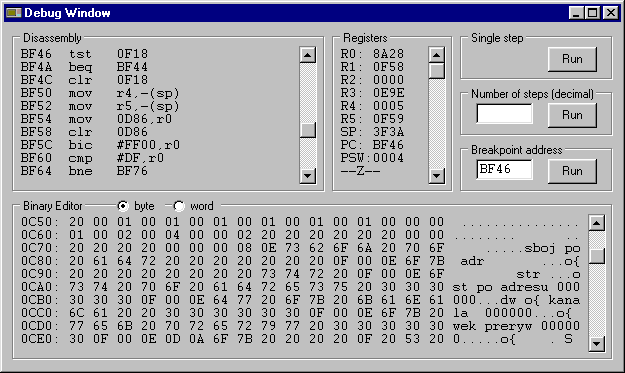This screenshot has width=625, height=373.
Task: Click the Registers scrollbar thumb
Action: pyautogui.click(x=436, y=71)
